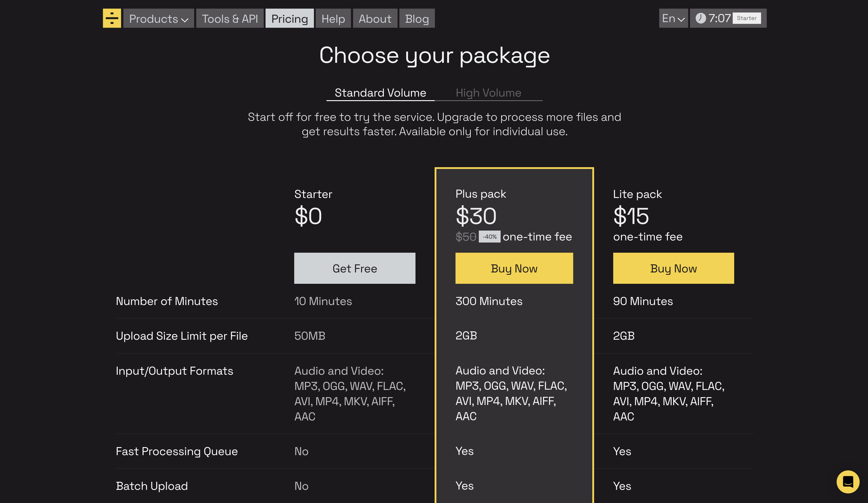
Task: Expand the Products dropdown menu
Action: (158, 18)
